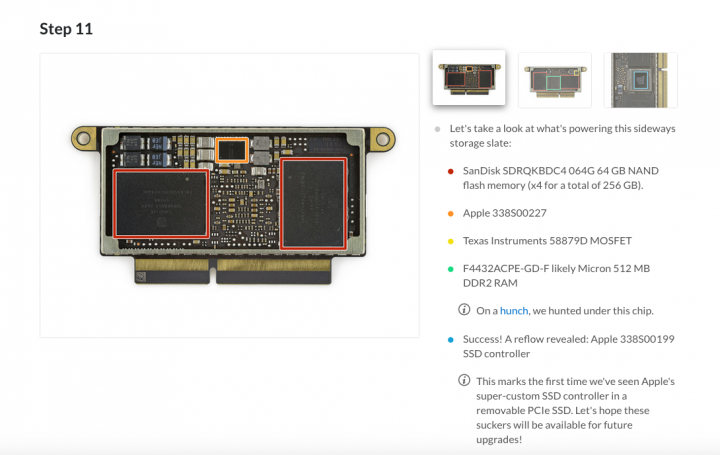Click the gray bullet before 'Let's take a look'
The height and width of the screenshot is (455, 720).
(x=437, y=129)
